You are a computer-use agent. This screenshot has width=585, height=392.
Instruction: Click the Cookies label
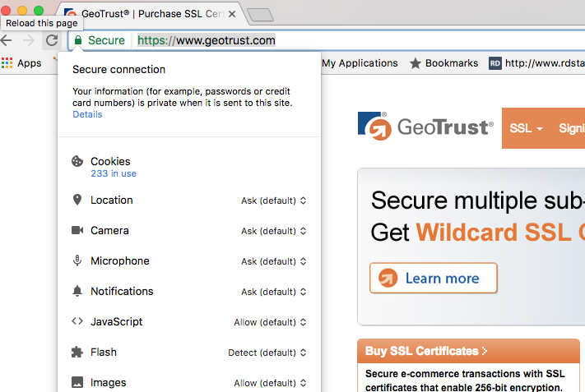(x=110, y=161)
